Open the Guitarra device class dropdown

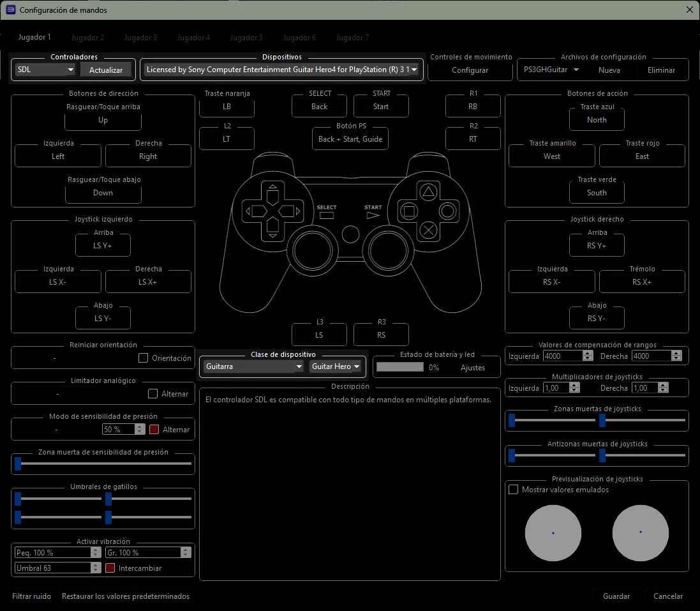(x=253, y=366)
